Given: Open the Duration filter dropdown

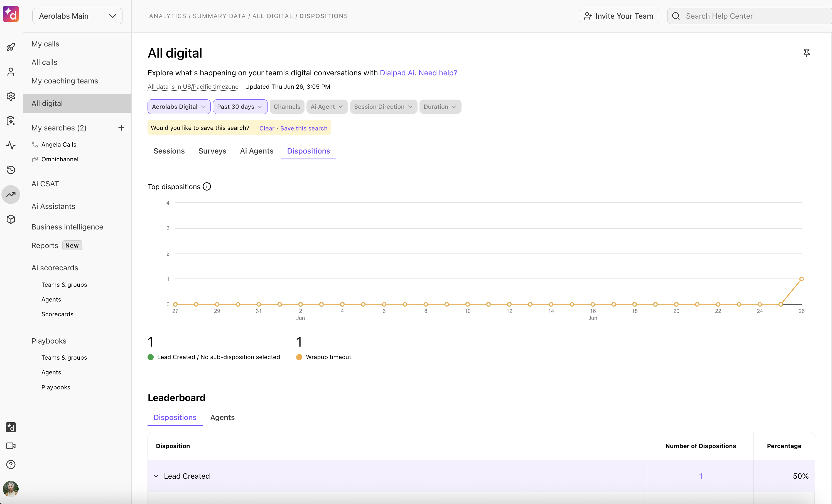Looking at the screenshot, I should (440, 107).
